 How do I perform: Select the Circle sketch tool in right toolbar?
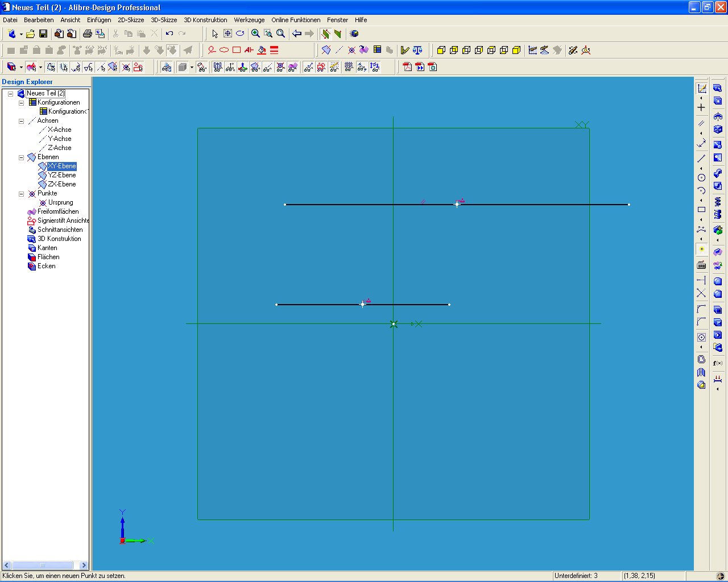pyautogui.click(x=701, y=177)
